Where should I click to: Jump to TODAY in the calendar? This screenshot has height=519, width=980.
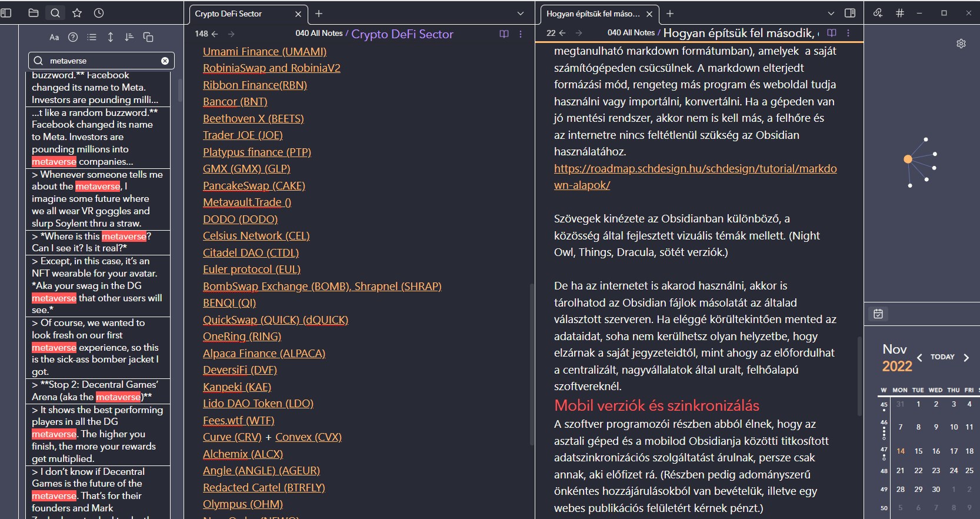pyautogui.click(x=942, y=357)
